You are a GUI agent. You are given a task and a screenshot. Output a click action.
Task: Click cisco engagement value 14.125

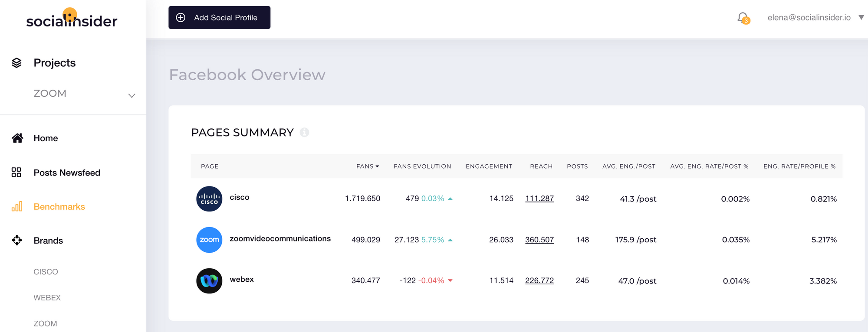point(501,199)
